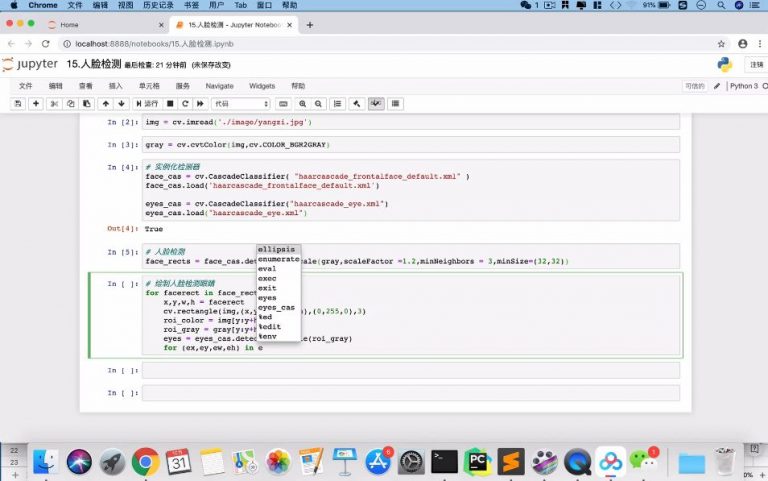Restart the kernel using circular arrow icon
This screenshot has width=768, height=481.
pos(186,103)
